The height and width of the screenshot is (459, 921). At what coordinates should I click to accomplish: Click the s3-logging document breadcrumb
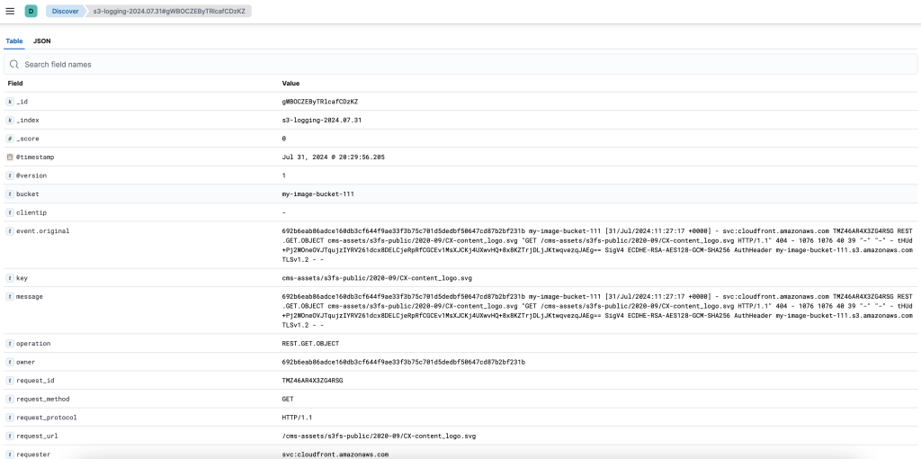(169, 11)
